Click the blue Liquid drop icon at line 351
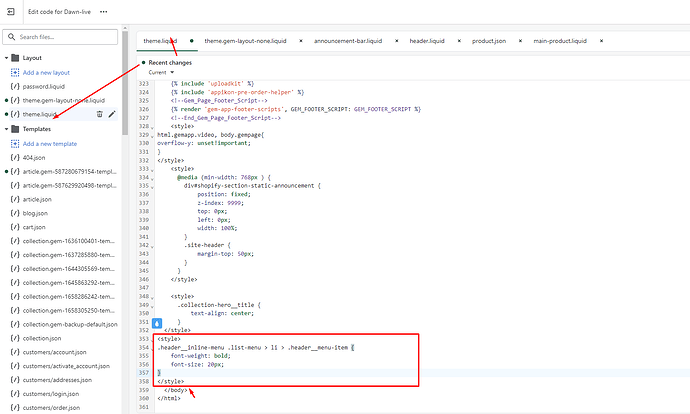 click(x=157, y=324)
